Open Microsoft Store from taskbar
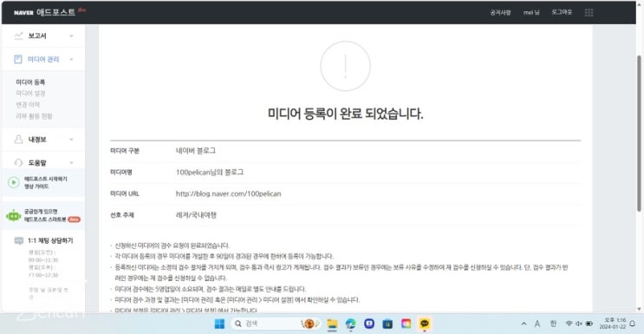This screenshot has height=334, width=644. pos(387,324)
